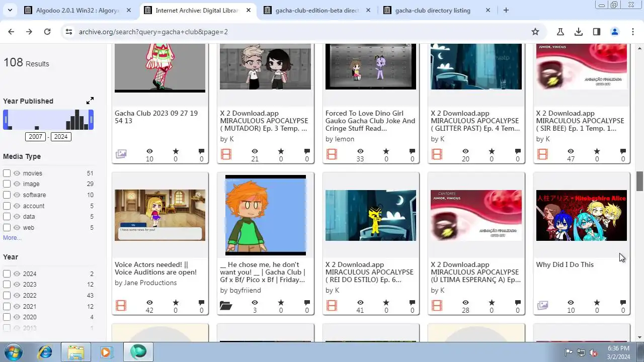
Task: Open MIRACULOUS APOCALYPSE GLITTER PAST link
Action: [x=475, y=121]
